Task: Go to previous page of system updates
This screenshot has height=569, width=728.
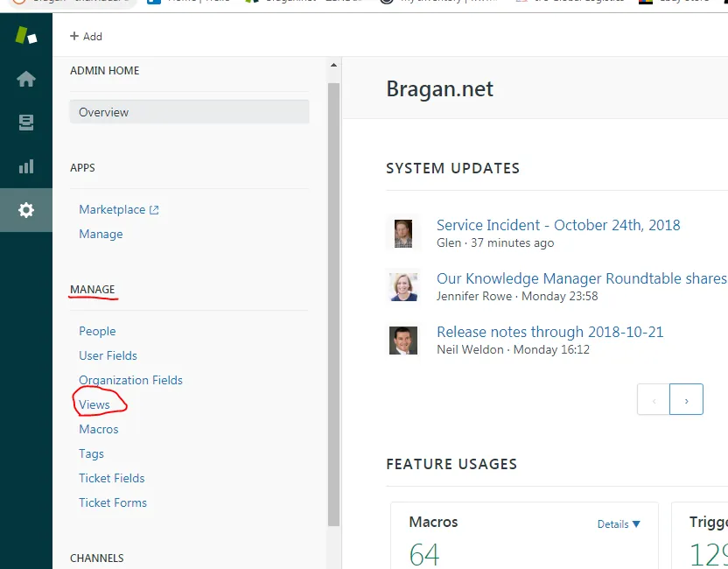Action: (654, 399)
